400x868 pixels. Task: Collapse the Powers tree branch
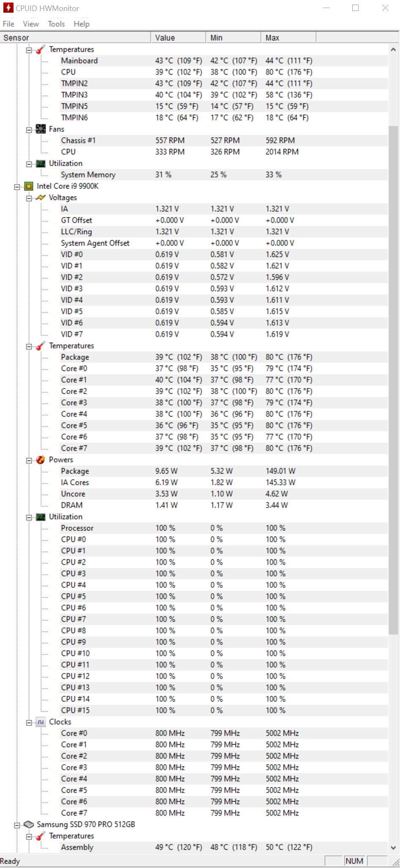29,460
